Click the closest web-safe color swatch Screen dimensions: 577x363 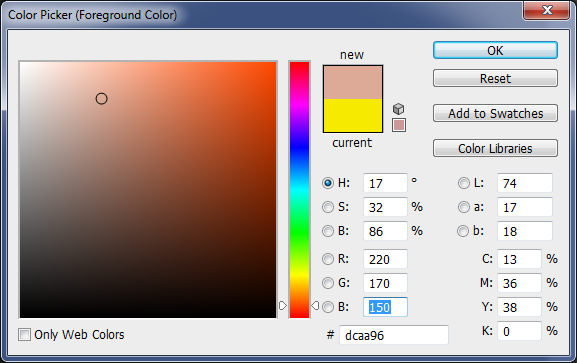399,125
